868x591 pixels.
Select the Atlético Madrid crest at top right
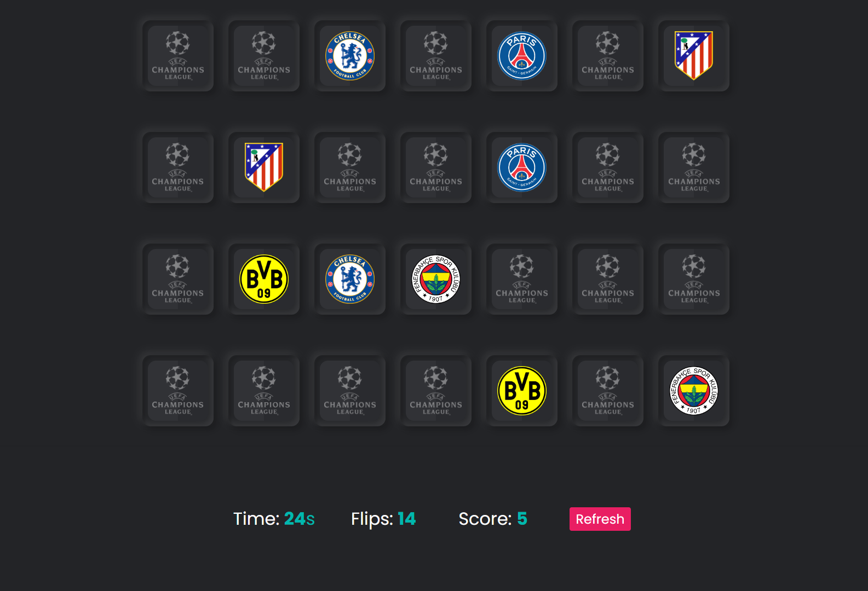(x=693, y=55)
